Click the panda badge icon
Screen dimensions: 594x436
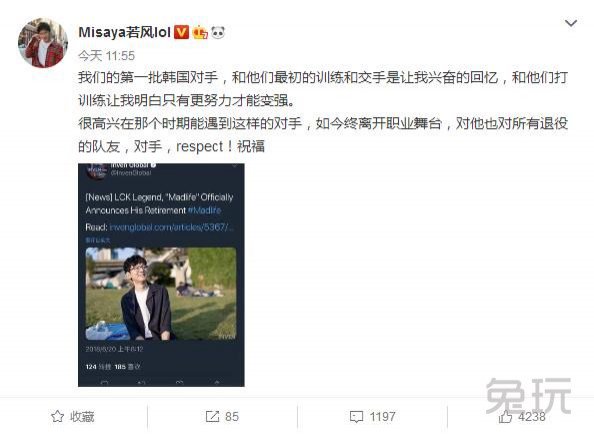pos(217,33)
